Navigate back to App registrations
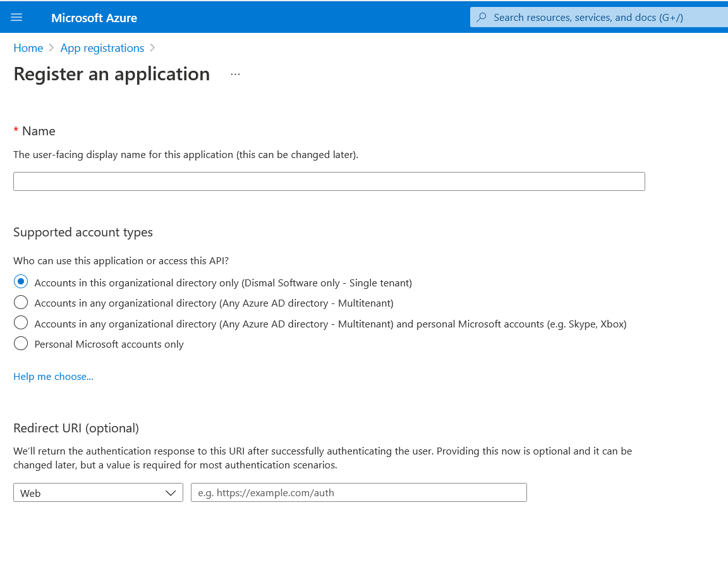 [x=102, y=48]
